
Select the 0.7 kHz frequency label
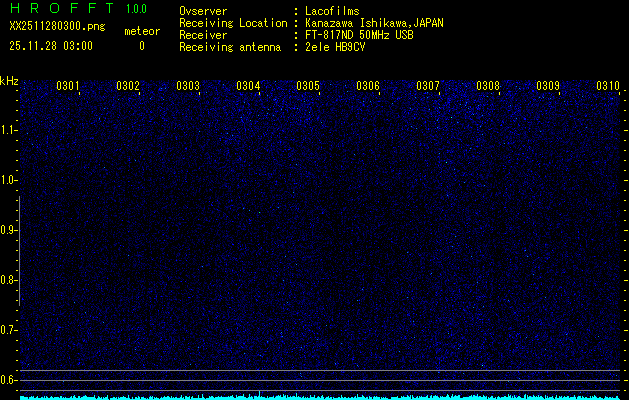[9, 330]
